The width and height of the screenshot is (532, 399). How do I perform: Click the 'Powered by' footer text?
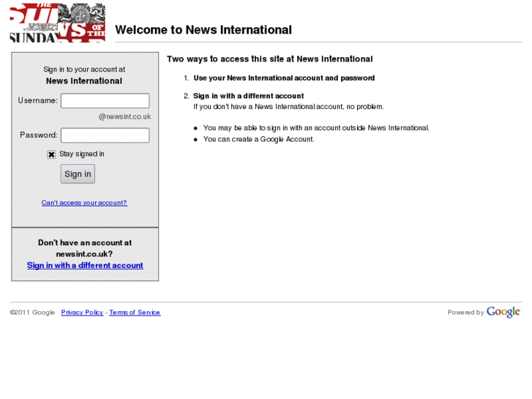click(x=465, y=313)
